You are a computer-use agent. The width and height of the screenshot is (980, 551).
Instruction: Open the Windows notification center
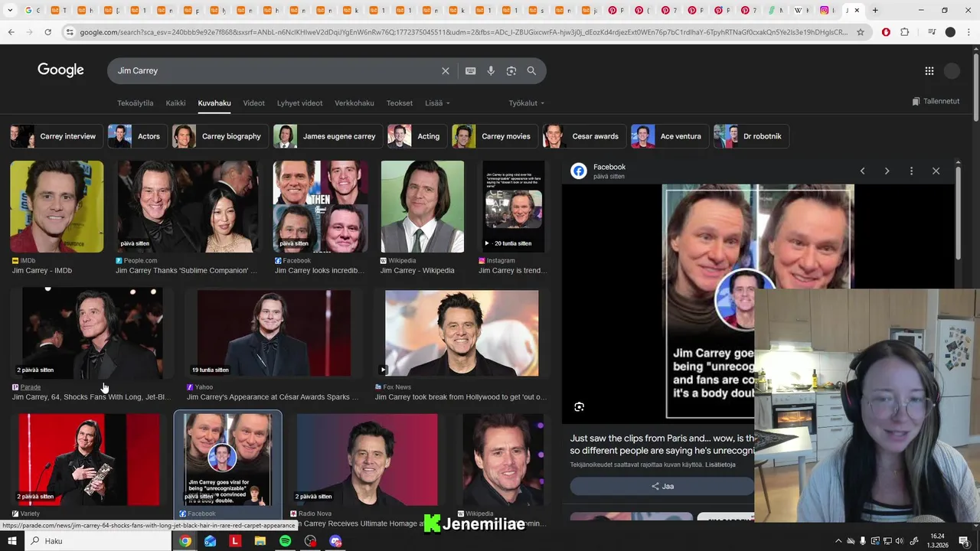click(x=963, y=541)
